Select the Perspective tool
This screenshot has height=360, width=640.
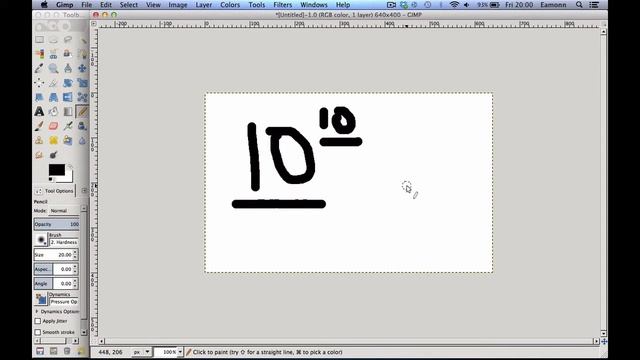pos(53,97)
